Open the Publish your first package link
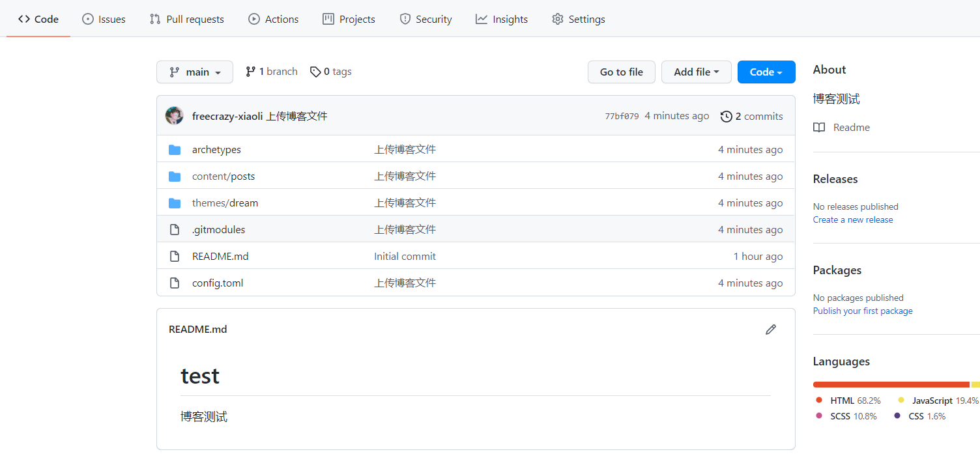 [x=862, y=311]
